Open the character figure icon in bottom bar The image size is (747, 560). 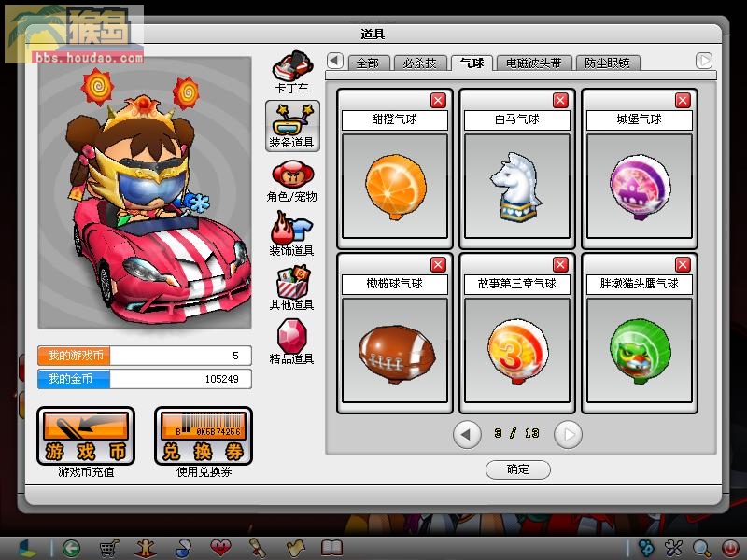click(146, 548)
